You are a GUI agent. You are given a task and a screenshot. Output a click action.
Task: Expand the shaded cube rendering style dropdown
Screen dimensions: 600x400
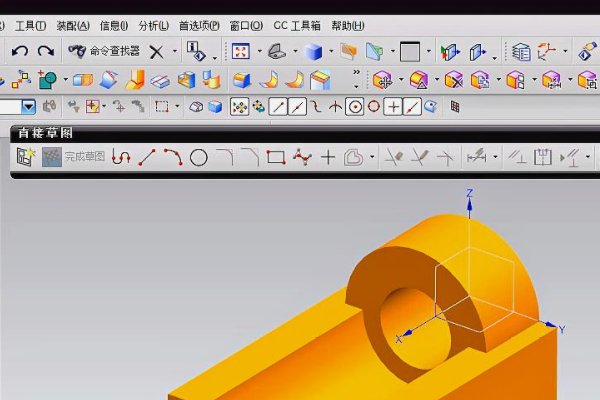point(329,51)
